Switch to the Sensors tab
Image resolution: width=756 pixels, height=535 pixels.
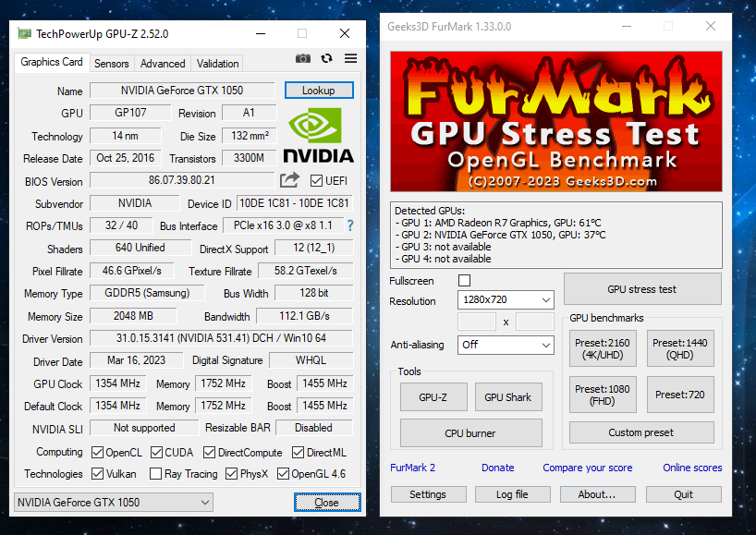point(111,63)
